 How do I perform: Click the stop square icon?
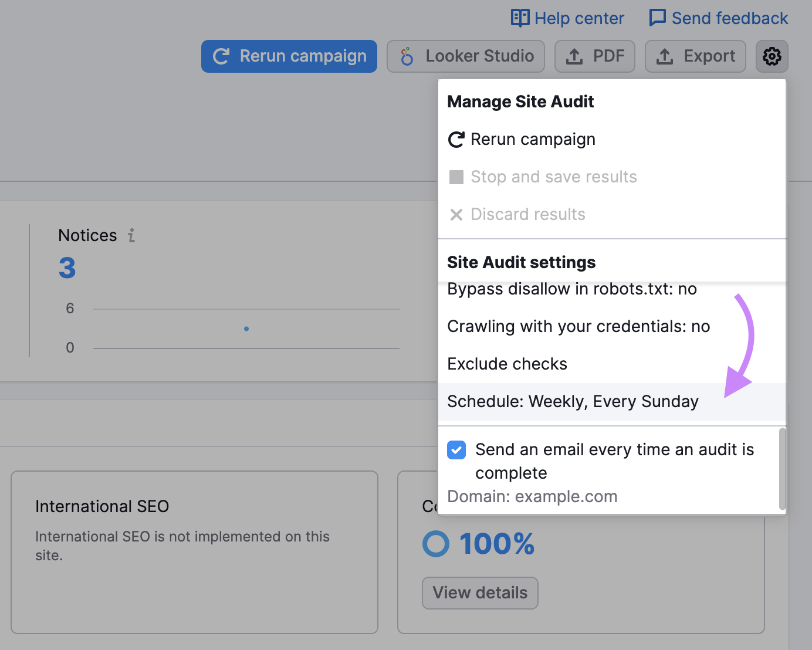[456, 177]
